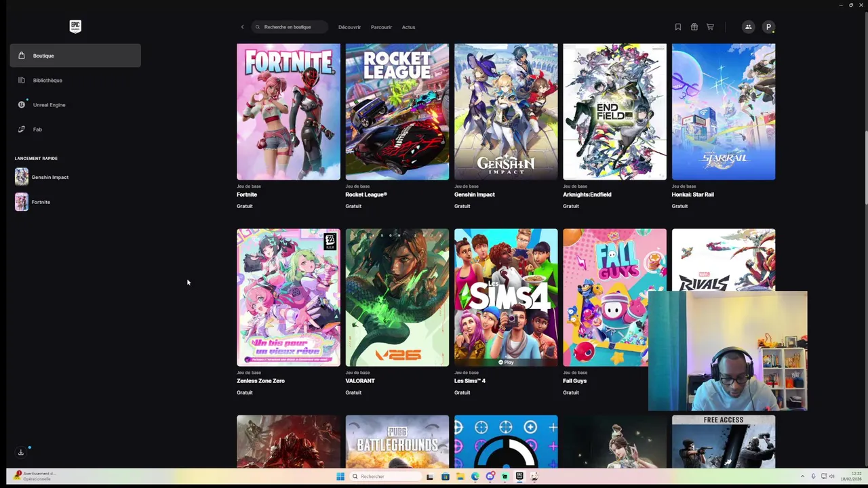
Task: Go back with the arrow button
Action: point(242,27)
